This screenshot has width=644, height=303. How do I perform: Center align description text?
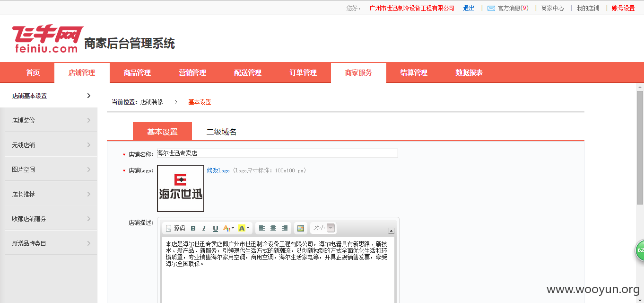(x=273, y=228)
